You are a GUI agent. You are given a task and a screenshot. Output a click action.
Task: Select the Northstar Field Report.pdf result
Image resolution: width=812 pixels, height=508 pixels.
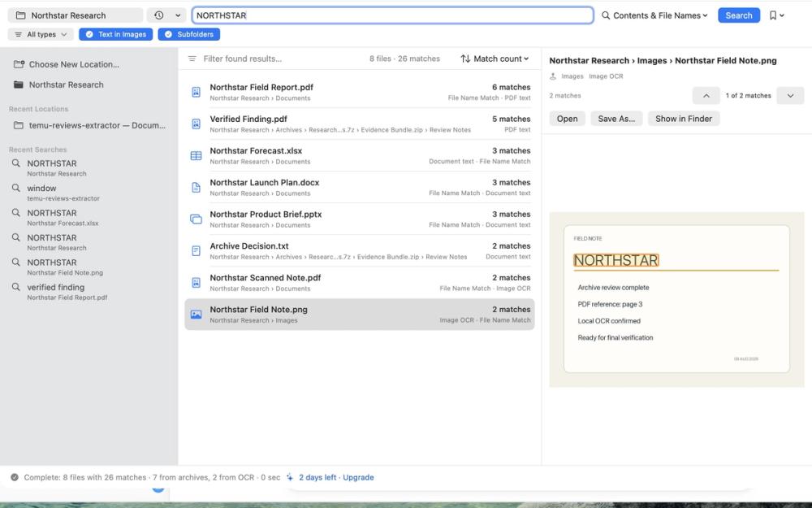click(x=360, y=93)
